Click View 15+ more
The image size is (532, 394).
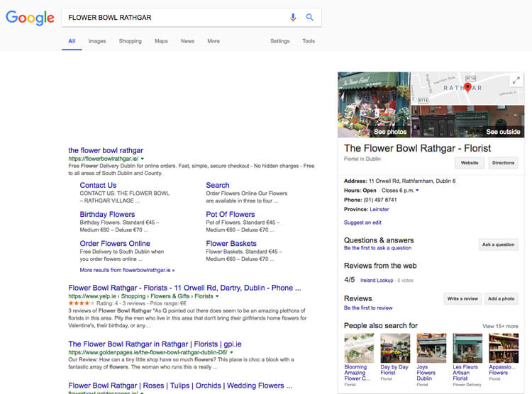(500, 326)
